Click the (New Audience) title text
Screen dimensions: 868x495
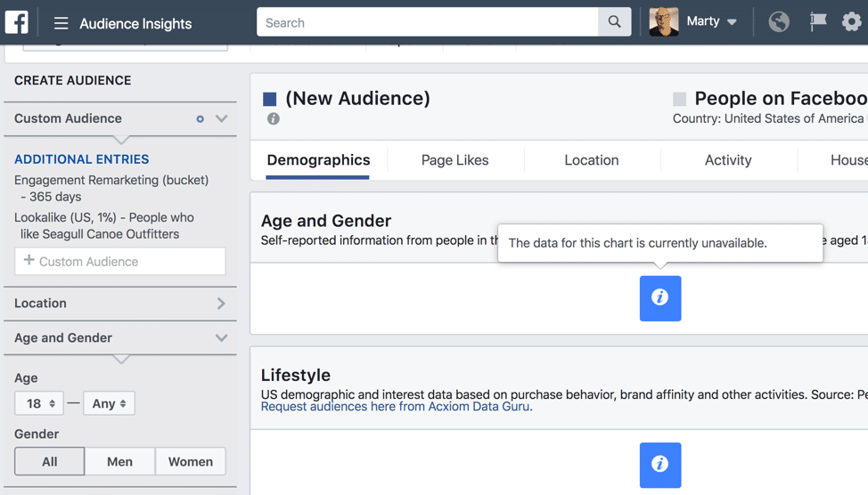(x=357, y=99)
